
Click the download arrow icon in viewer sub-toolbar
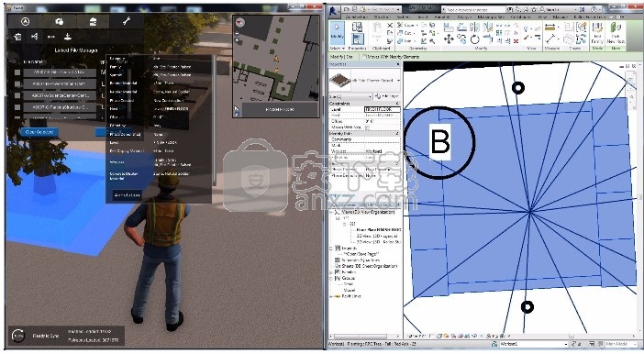coord(68,37)
